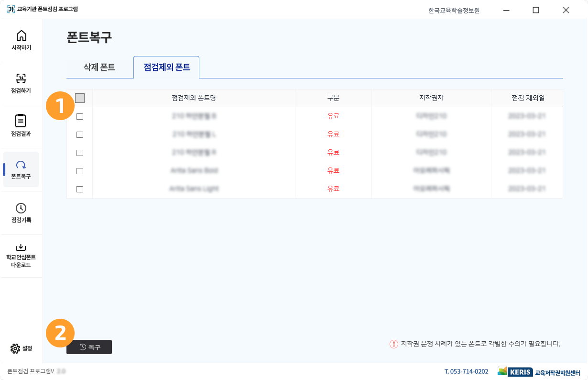Sort by 점검제외 폰트명 column header
The height and width of the screenshot is (380, 588).
click(194, 98)
